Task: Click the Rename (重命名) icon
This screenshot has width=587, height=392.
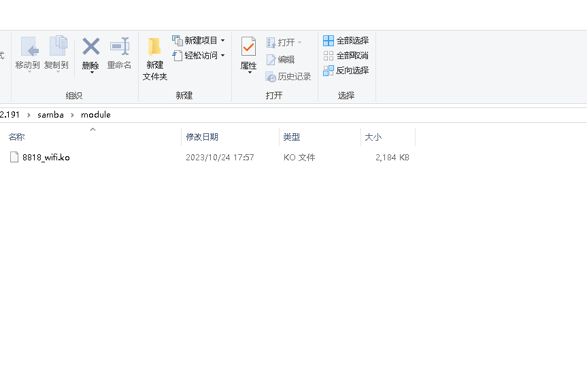Action: click(x=120, y=46)
